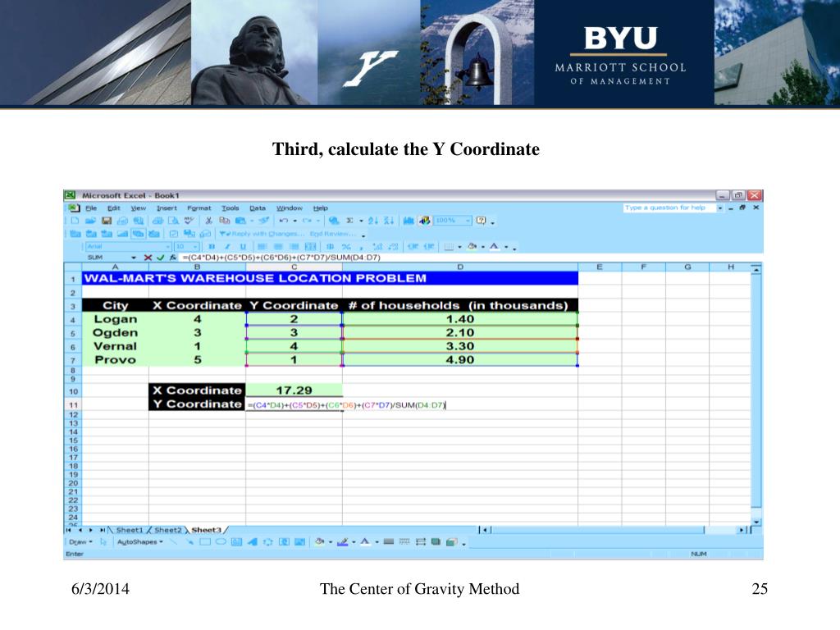The width and height of the screenshot is (840, 630).
Task: Open the font size dropdown
Action: (196, 247)
